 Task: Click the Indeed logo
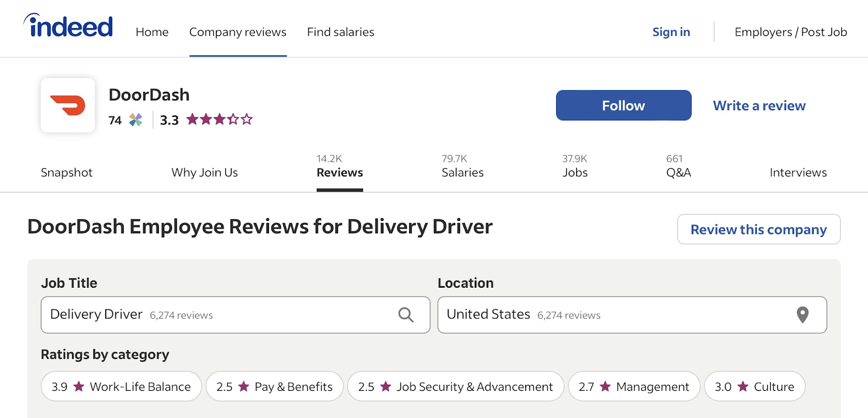click(68, 26)
